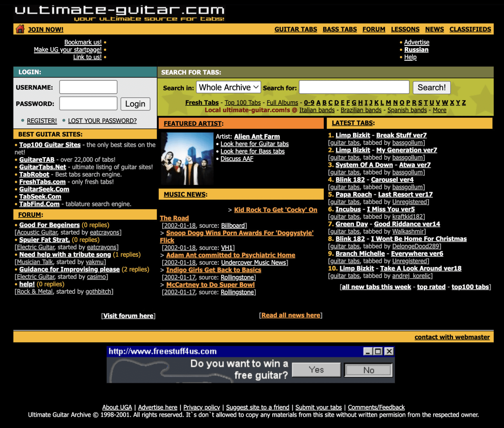Click contact with webmaster link

click(x=452, y=337)
